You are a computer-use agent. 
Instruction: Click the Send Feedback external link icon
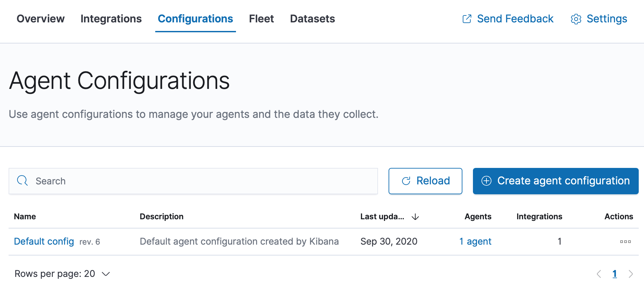pos(467,19)
